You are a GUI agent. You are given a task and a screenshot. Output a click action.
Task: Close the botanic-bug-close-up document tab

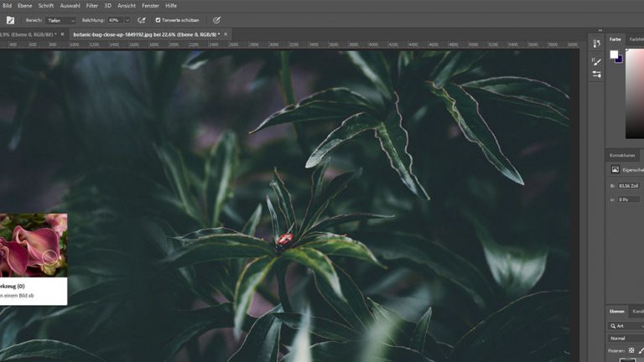(x=226, y=34)
